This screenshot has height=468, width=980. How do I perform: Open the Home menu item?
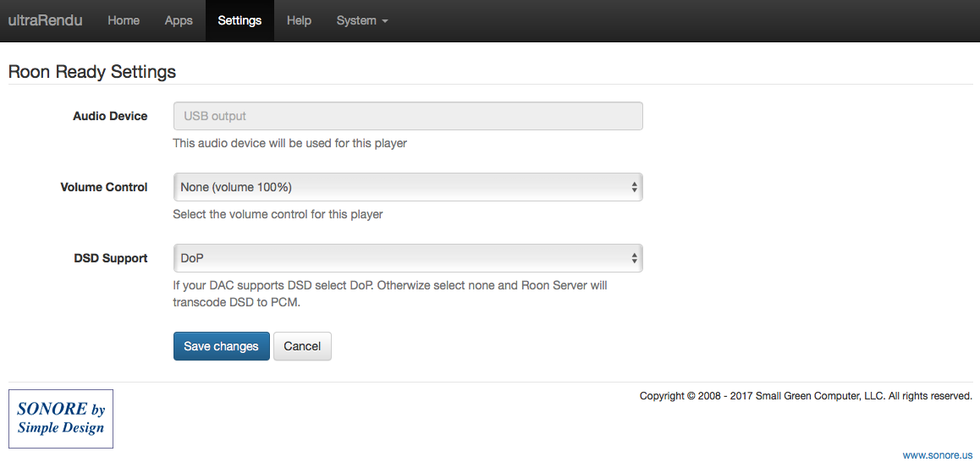(124, 20)
